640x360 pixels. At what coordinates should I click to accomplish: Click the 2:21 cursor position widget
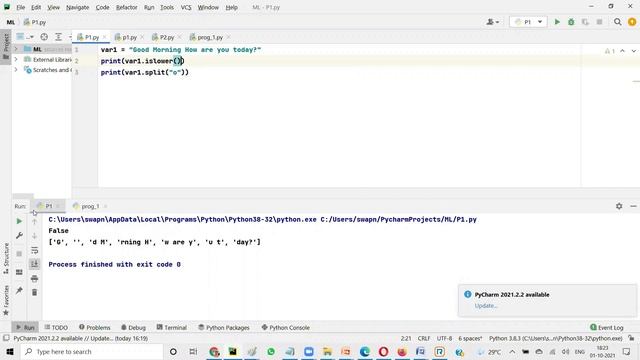(x=406, y=338)
